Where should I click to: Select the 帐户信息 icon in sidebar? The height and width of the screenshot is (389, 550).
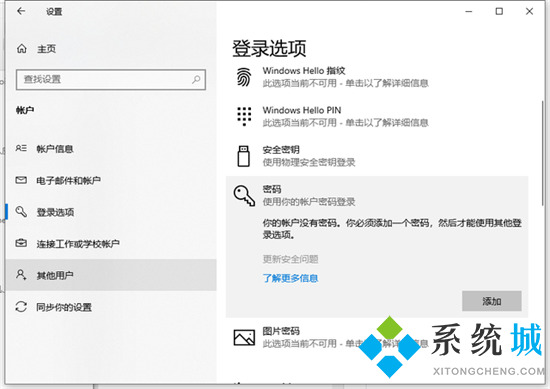coord(21,148)
